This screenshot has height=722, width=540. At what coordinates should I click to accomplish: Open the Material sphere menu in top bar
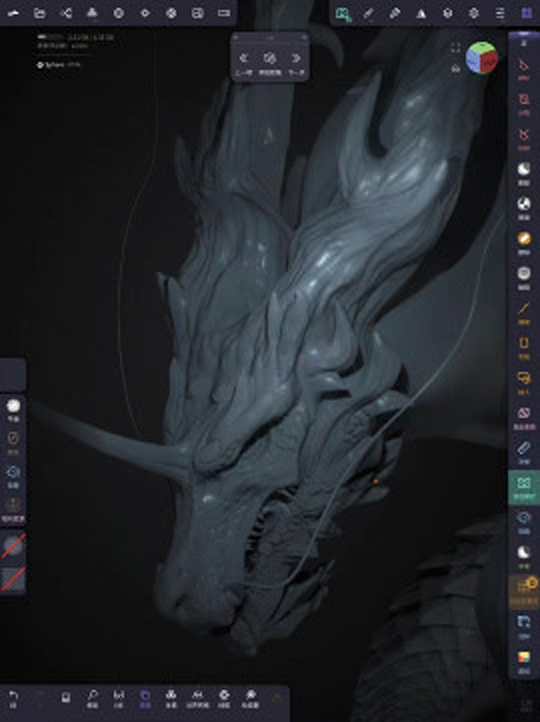(119, 13)
